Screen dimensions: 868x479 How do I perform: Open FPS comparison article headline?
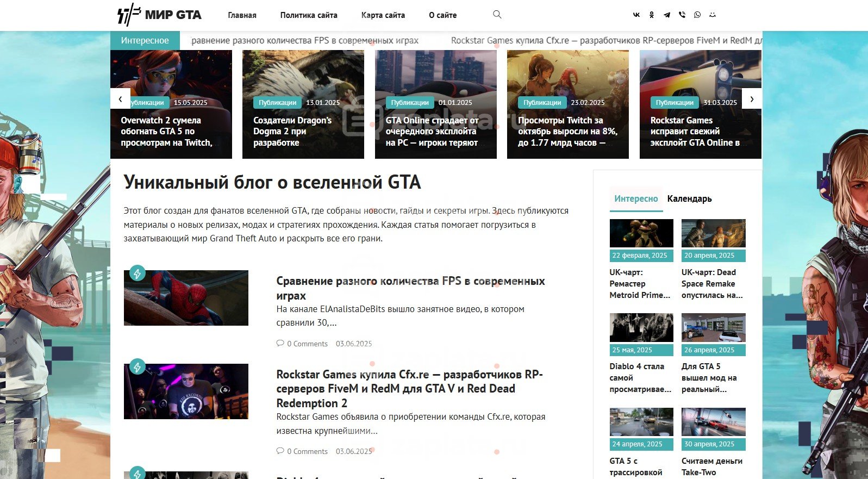410,288
